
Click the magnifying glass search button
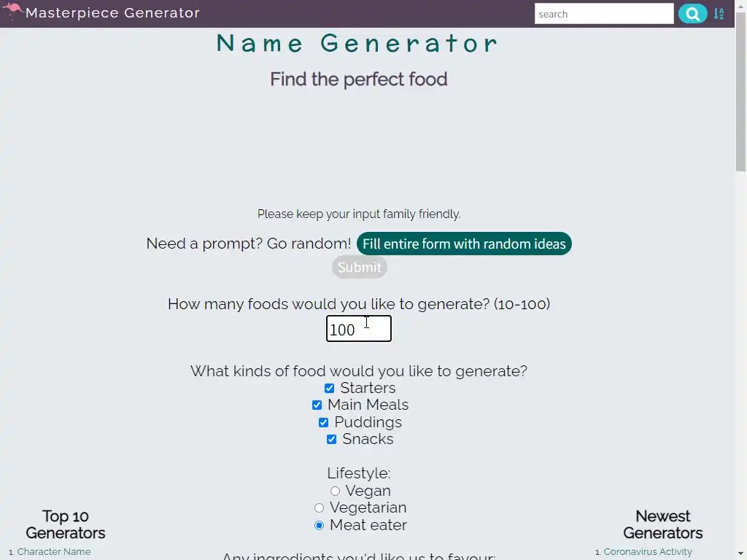pyautogui.click(x=692, y=14)
